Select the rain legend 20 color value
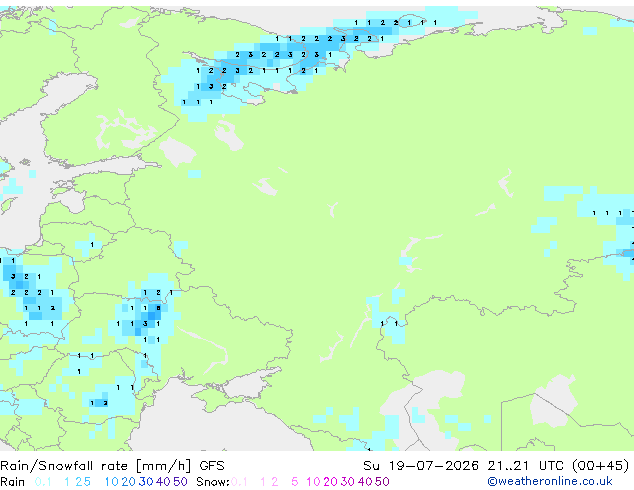Viewport: 634px width, 490px height. tap(128, 482)
